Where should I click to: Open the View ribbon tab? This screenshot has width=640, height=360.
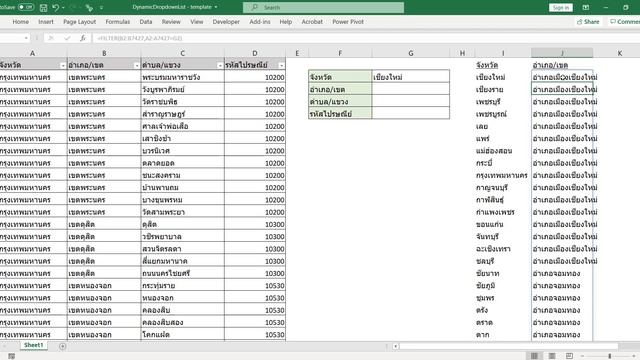coord(196,22)
